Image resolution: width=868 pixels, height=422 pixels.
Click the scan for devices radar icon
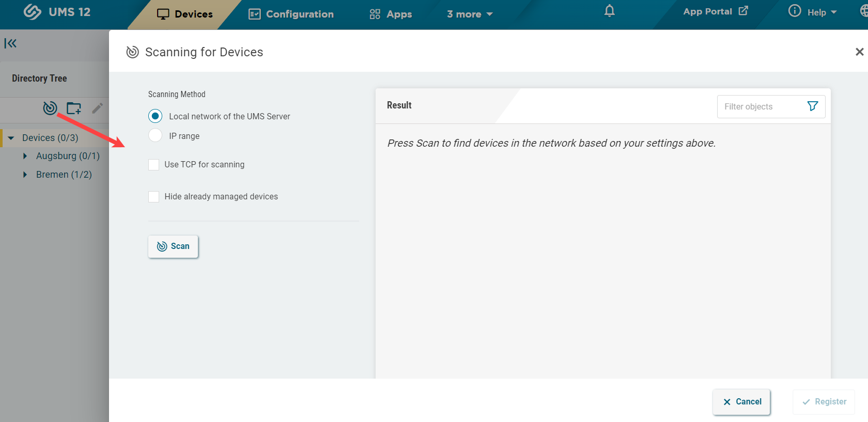point(50,108)
